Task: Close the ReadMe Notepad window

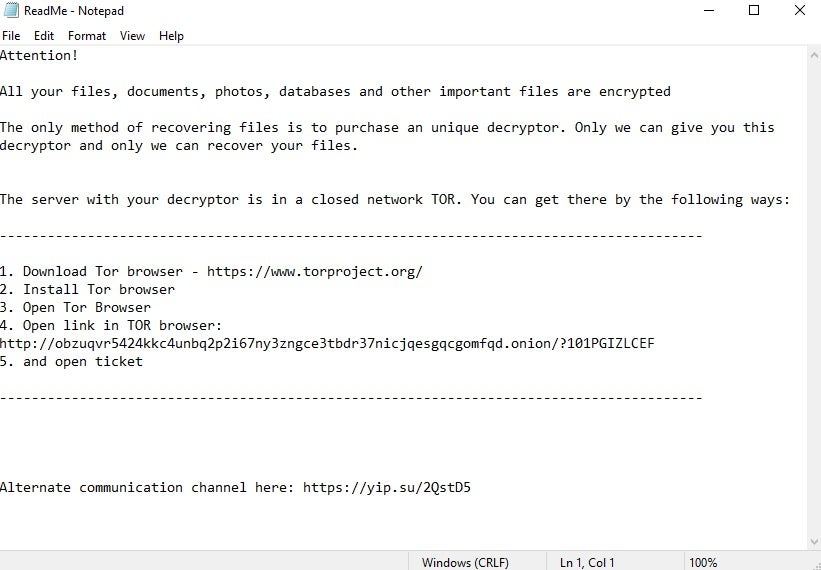Action: click(799, 11)
